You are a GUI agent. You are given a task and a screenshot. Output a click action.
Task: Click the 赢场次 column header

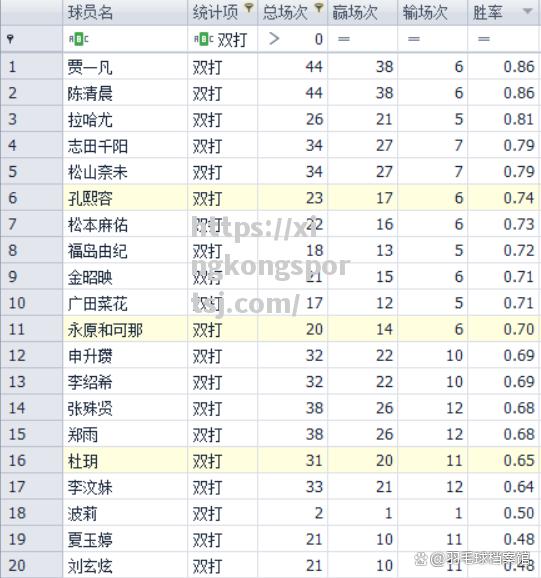tap(363, 13)
